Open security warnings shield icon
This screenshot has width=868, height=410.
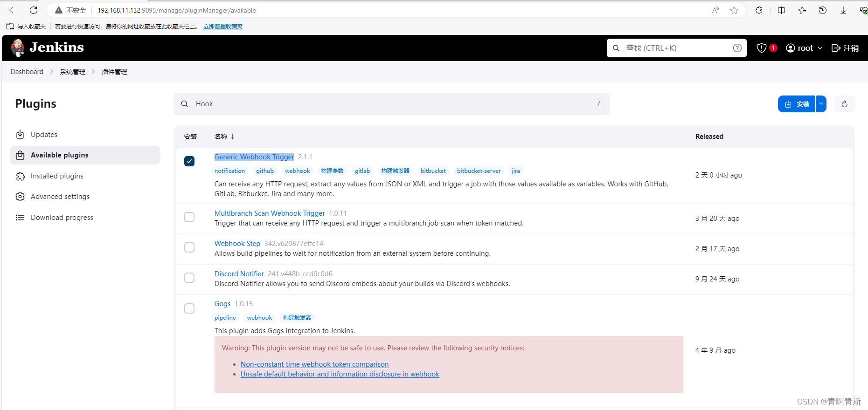(762, 48)
